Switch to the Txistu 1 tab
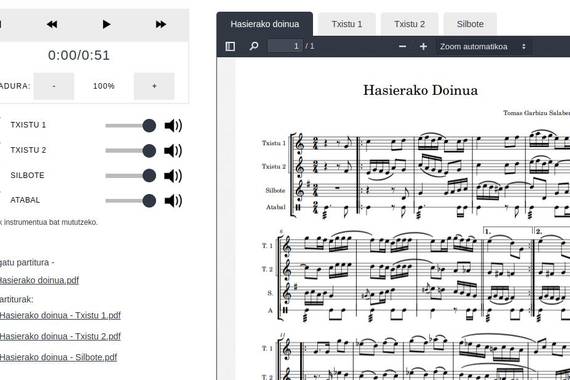The image size is (570, 380). click(347, 24)
